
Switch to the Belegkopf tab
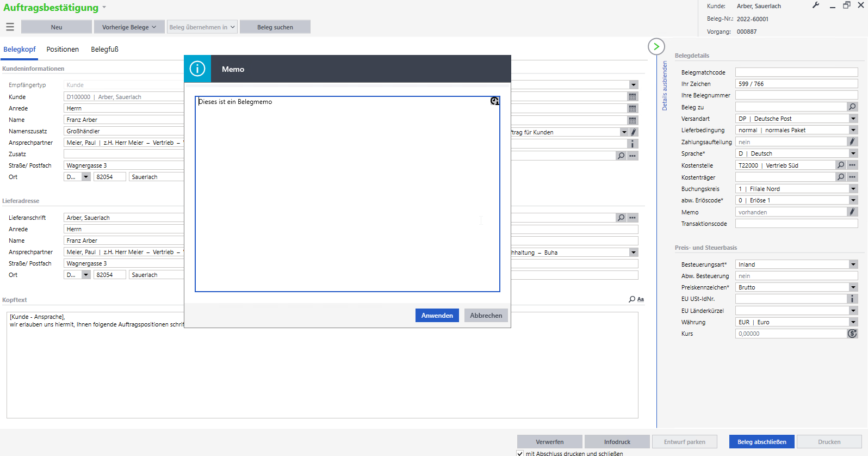coord(20,50)
